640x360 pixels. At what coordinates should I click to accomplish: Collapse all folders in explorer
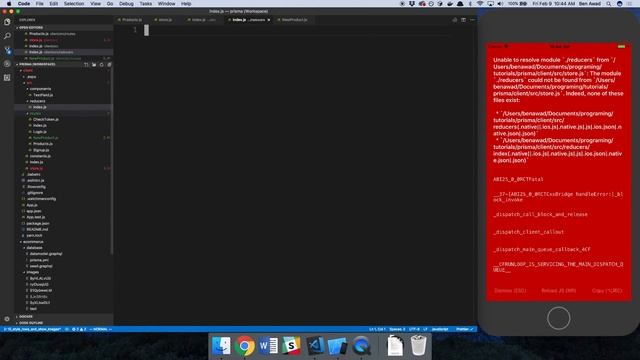(109, 64)
